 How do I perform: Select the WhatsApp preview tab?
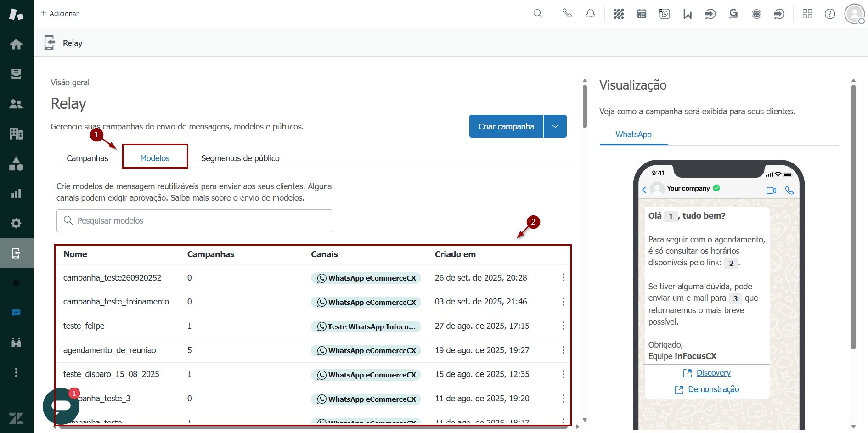point(633,135)
